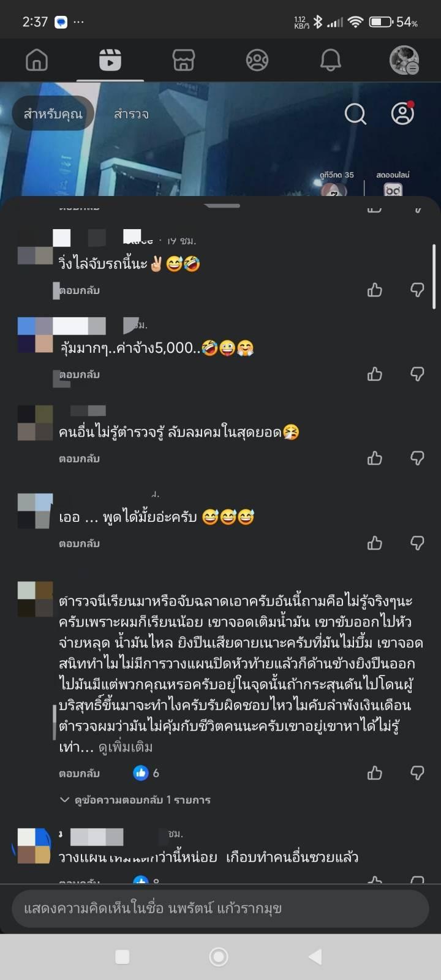Tap 'ตอบกลับ' under 'คนอื่นไม่รู้ตำรวจรู้' comment
Image resolution: width=441 pixels, height=980 pixels.
(x=79, y=459)
